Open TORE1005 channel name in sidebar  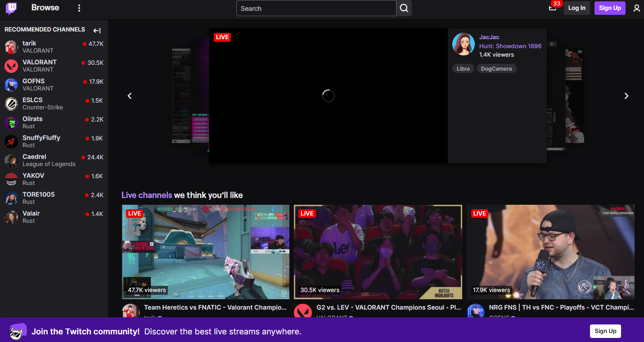[x=39, y=195]
